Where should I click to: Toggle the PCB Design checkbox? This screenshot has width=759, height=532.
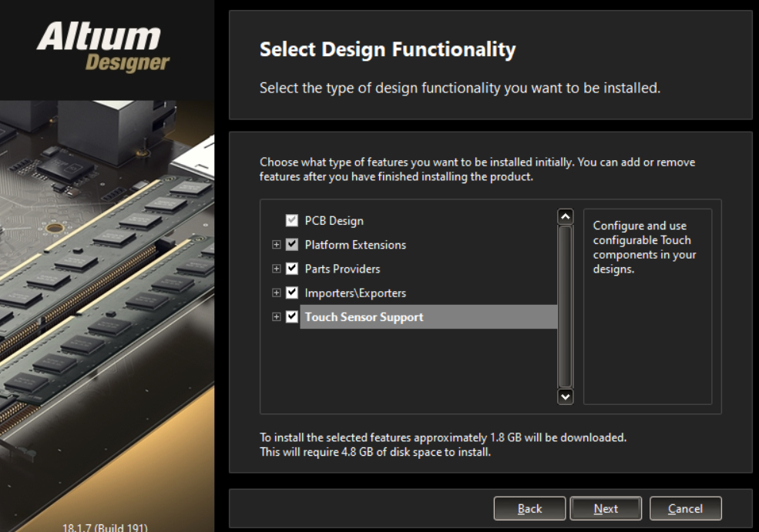click(x=292, y=220)
